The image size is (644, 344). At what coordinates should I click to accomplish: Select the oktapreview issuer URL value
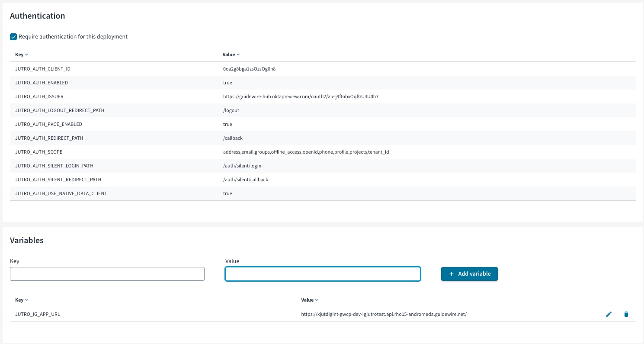tap(301, 96)
